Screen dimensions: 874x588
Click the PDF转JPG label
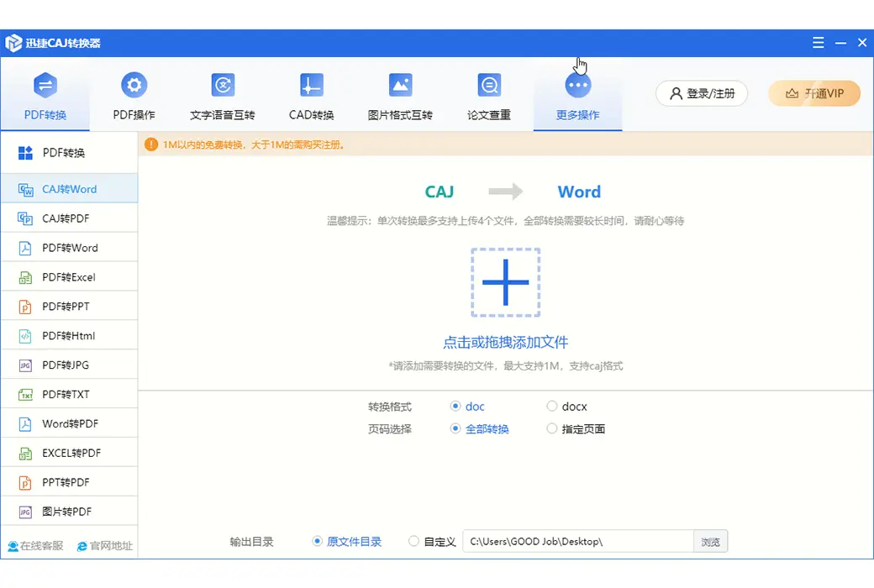coord(66,365)
